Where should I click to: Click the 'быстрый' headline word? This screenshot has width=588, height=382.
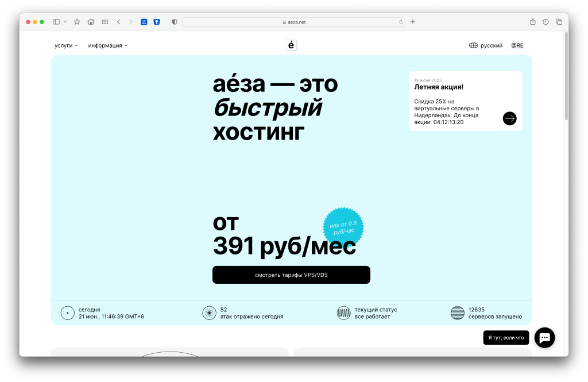click(x=268, y=108)
